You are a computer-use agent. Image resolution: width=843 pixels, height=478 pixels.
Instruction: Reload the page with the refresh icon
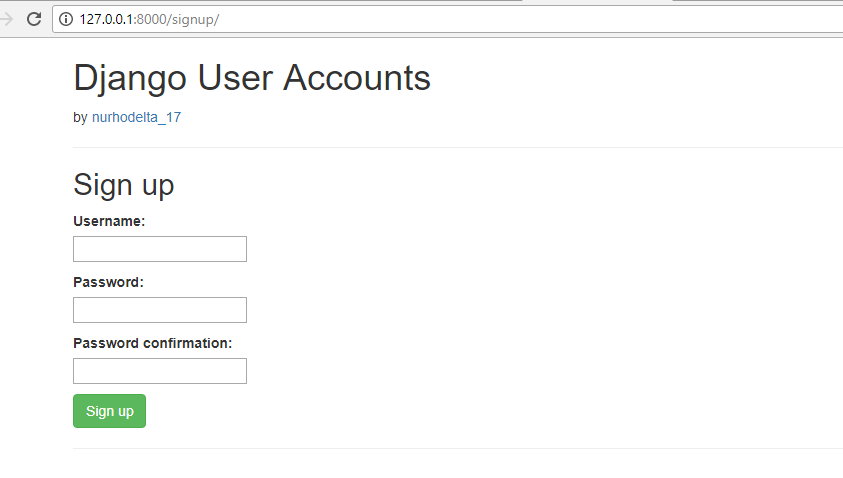click(x=34, y=19)
